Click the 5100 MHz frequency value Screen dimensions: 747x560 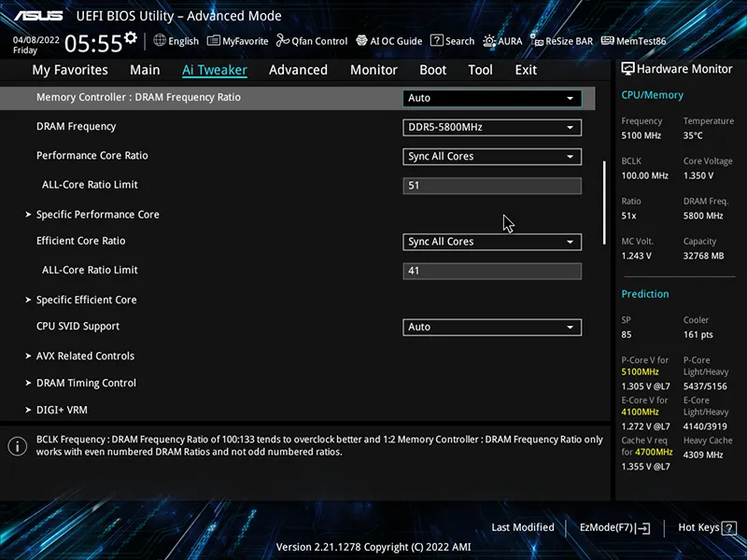coord(641,135)
